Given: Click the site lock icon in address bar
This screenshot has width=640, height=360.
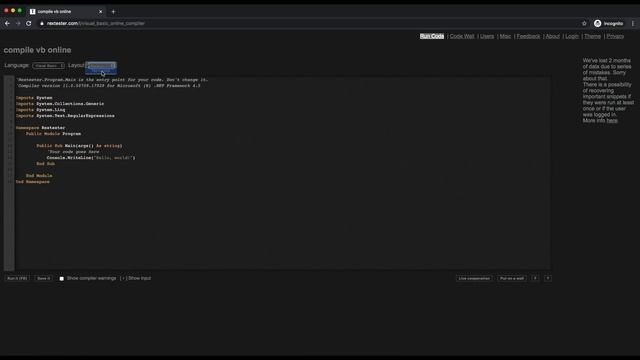Looking at the screenshot, I should click(42, 23).
